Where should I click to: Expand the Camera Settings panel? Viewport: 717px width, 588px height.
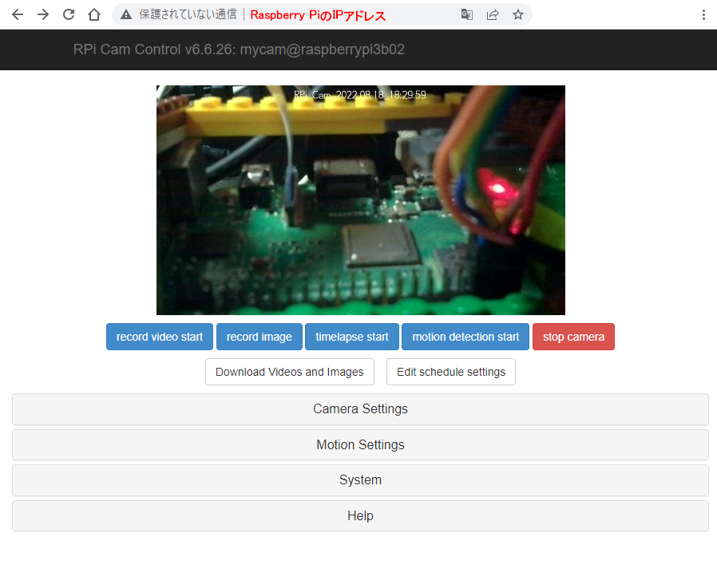click(x=360, y=409)
